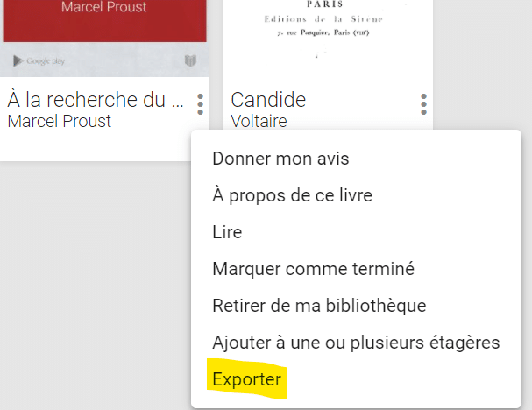
Task: Choose Ajouter à une ou plusieurs étagères
Action: pyautogui.click(x=356, y=343)
